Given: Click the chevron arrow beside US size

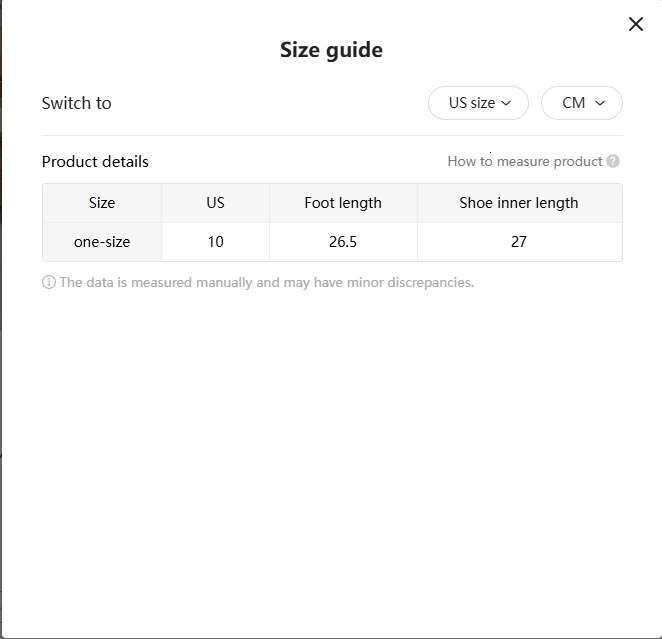Looking at the screenshot, I should (507, 103).
